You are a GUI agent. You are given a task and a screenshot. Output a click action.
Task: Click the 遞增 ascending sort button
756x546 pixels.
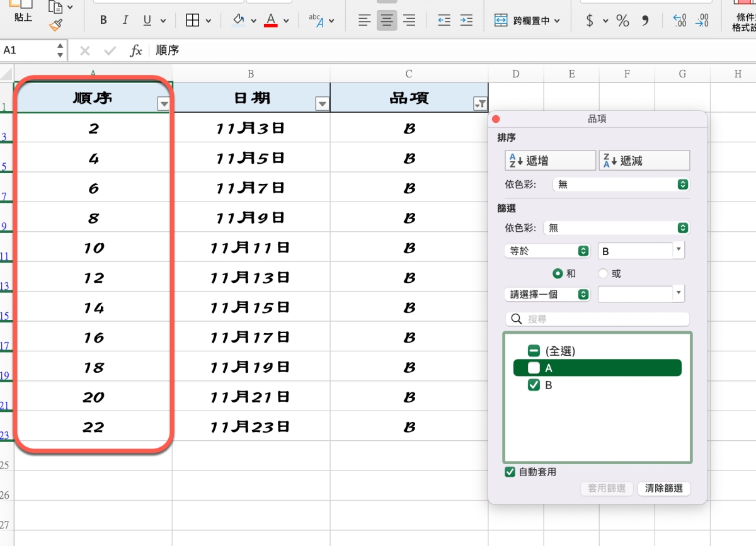tap(550, 161)
